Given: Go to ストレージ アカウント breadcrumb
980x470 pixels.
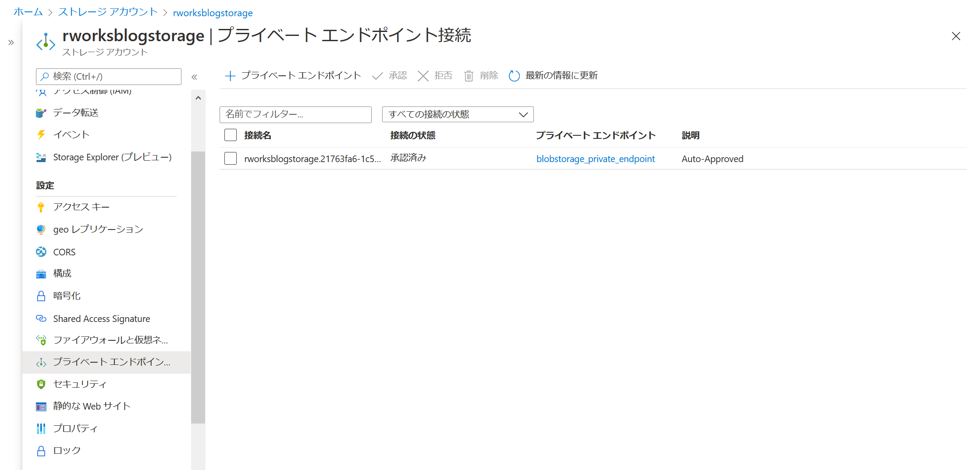Looking at the screenshot, I should pos(108,12).
